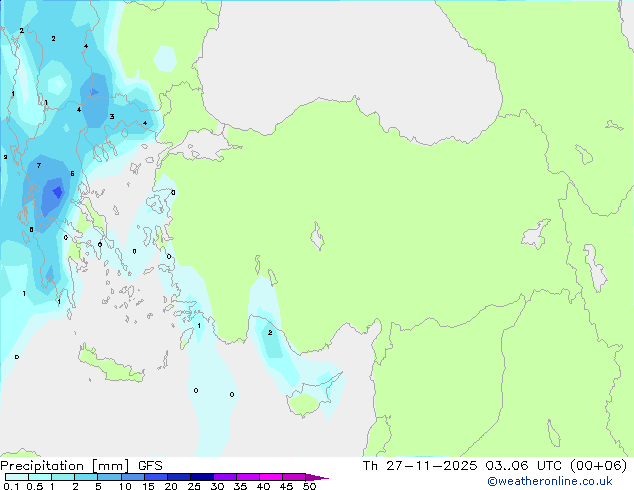Viewport: 634px width, 490px height.
Task: Select the 15–20 mm legend color swatch
Action: click(155, 477)
